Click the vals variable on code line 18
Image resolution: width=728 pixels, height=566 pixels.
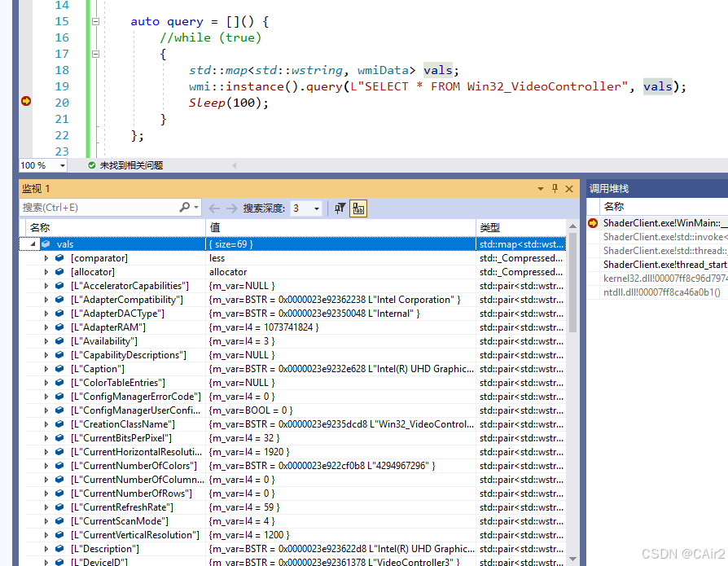(x=438, y=70)
